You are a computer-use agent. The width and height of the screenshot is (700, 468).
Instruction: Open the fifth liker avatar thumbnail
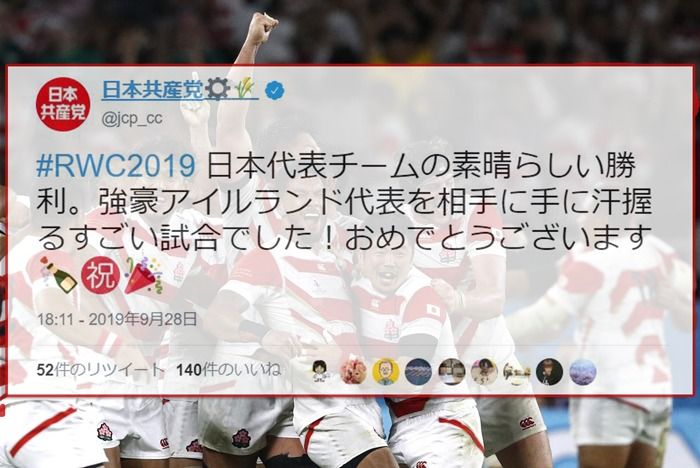pyautogui.click(x=451, y=371)
